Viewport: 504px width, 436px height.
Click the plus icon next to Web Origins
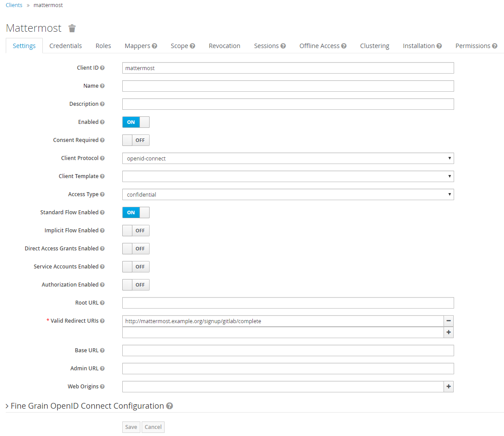coord(448,386)
